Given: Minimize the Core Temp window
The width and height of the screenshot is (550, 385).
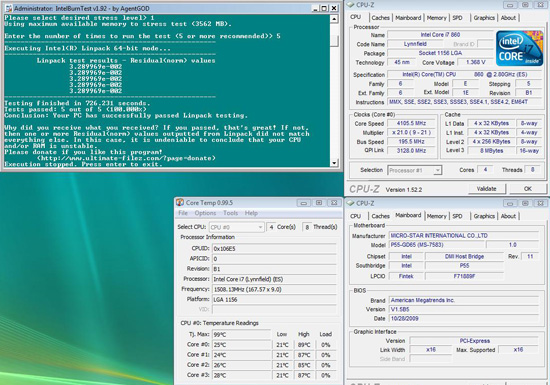Looking at the screenshot, I should click(x=303, y=203).
